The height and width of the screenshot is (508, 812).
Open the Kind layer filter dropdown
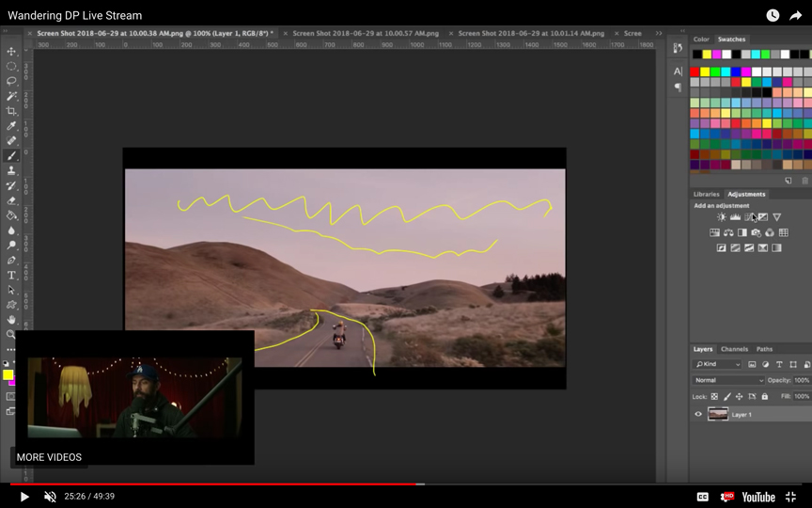718,364
